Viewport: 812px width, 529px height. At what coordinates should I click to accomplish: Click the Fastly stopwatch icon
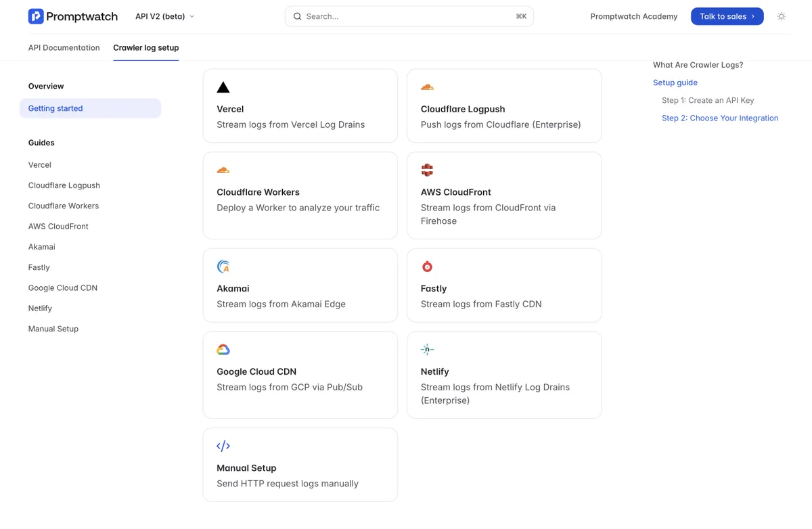427,267
